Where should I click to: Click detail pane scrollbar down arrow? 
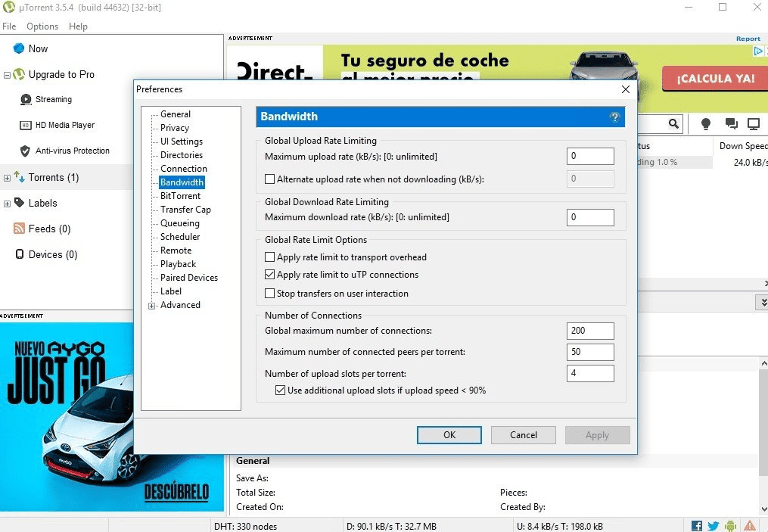point(763,509)
